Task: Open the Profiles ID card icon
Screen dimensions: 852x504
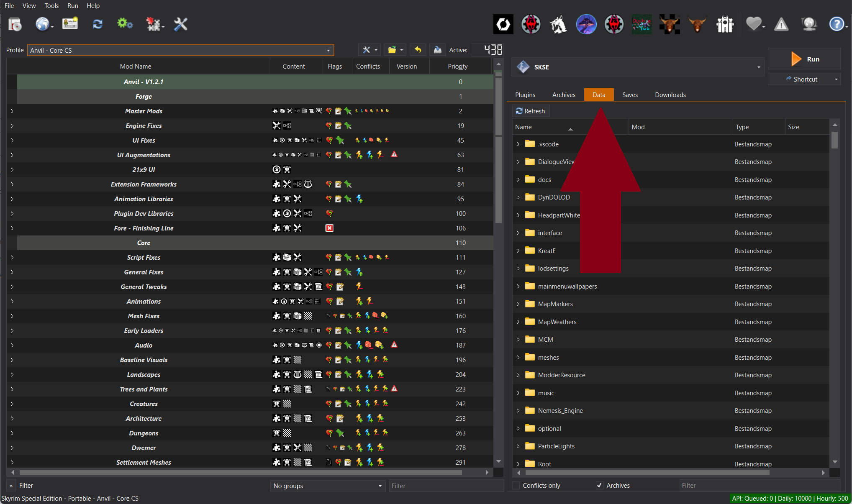Action: tap(70, 24)
